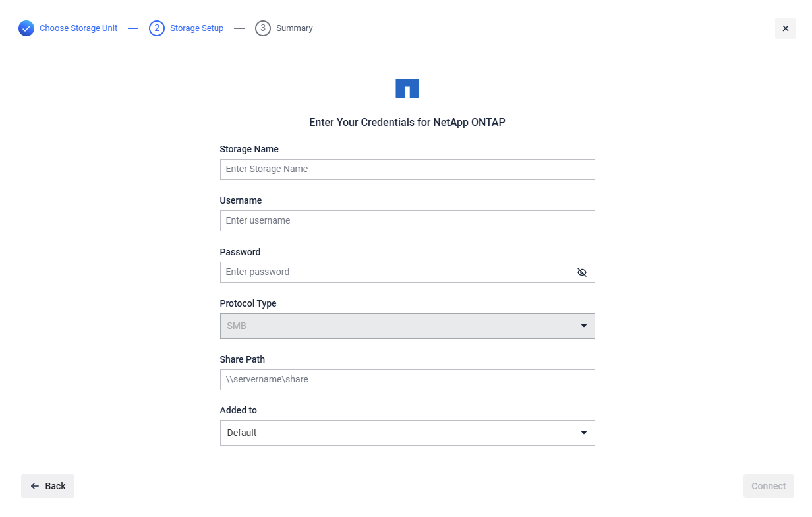Go to Choose Storage Unit step
812x517 pixels.
pyautogui.click(x=78, y=28)
